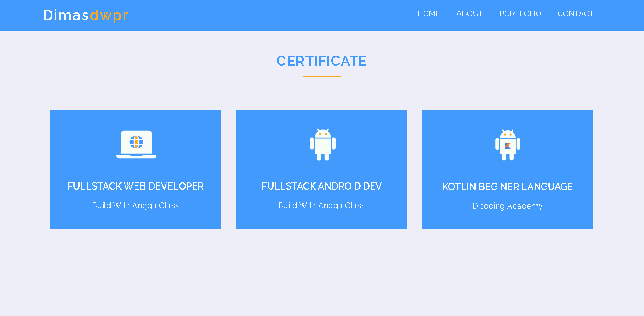Open the ABOUT nav item
The image size is (644, 316).
[469, 14]
